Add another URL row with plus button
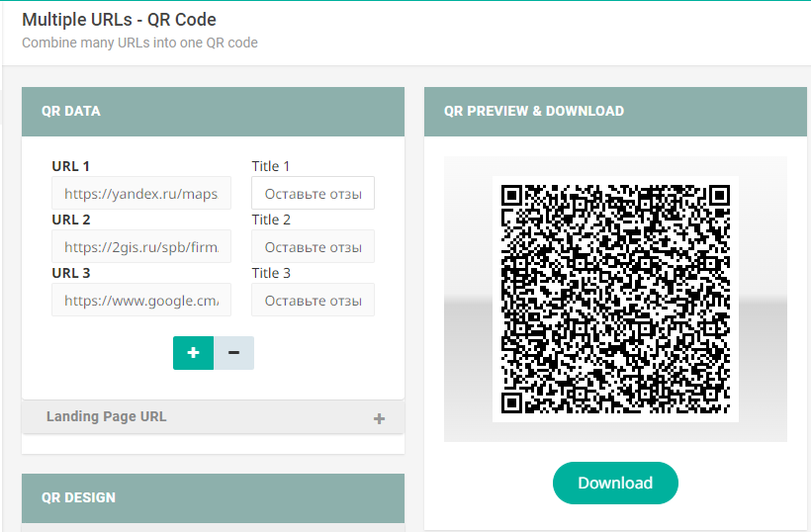 (x=193, y=353)
